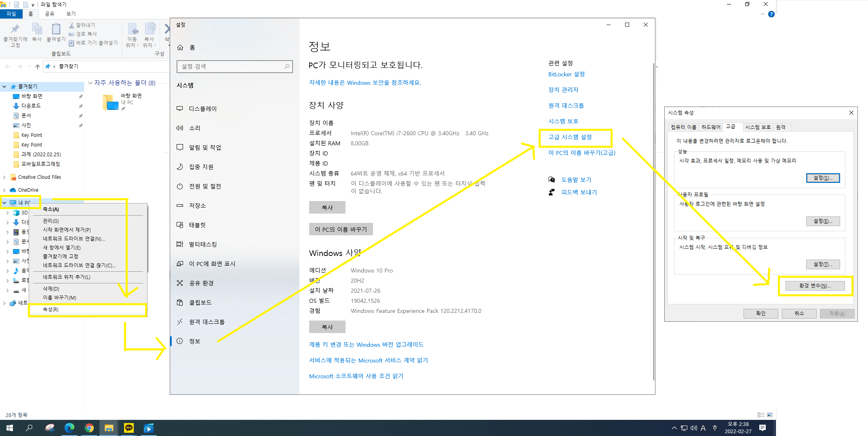This screenshot has width=868, height=436.
Task: Expand the OneDrive tree node
Action: pyautogui.click(x=4, y=190)
